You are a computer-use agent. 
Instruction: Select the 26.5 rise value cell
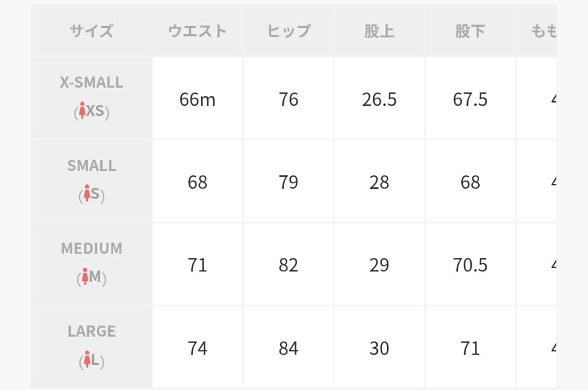379,100
